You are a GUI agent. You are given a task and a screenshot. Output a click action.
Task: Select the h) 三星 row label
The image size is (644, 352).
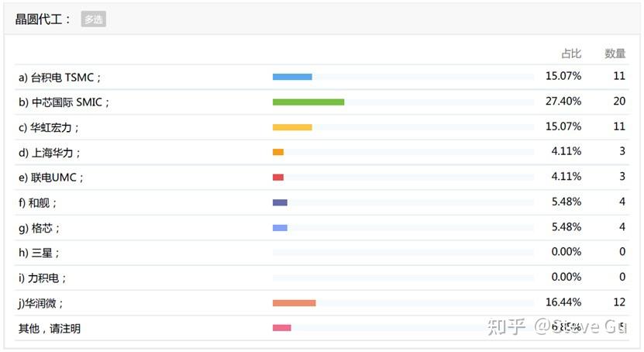pos(39,252)
